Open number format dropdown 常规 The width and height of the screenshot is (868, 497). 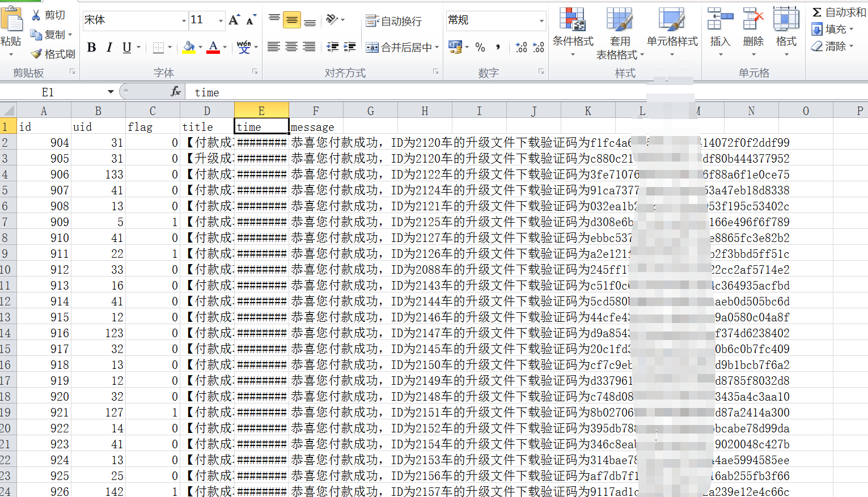click(541, 21)
